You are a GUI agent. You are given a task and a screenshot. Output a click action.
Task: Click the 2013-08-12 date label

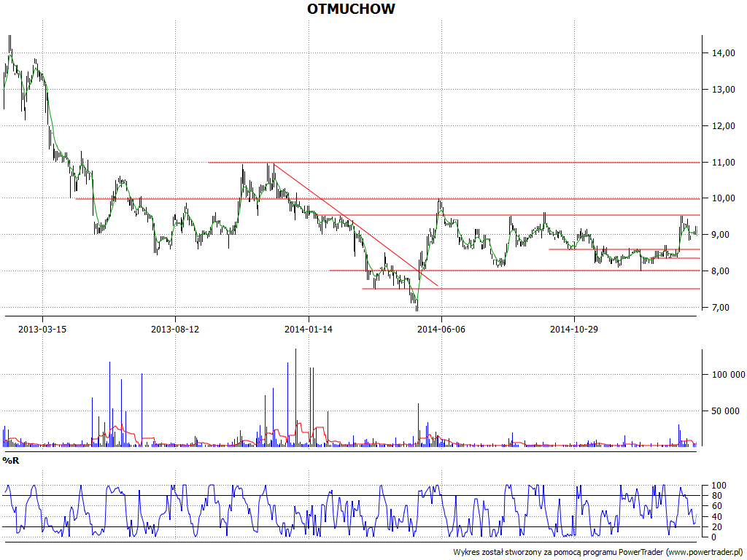pos(175,330)
